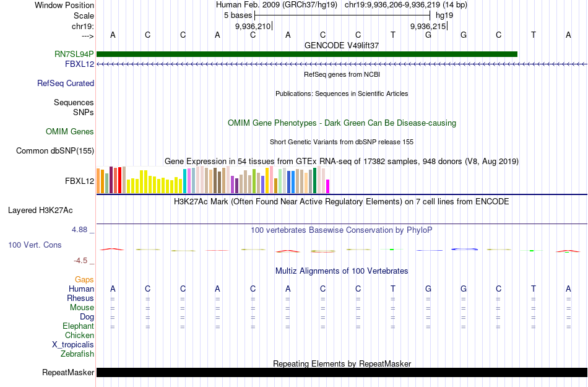Click the black RepeatMasker element bar
The height and width of the screenshot is (387, 588).
(x=342, y=372)
